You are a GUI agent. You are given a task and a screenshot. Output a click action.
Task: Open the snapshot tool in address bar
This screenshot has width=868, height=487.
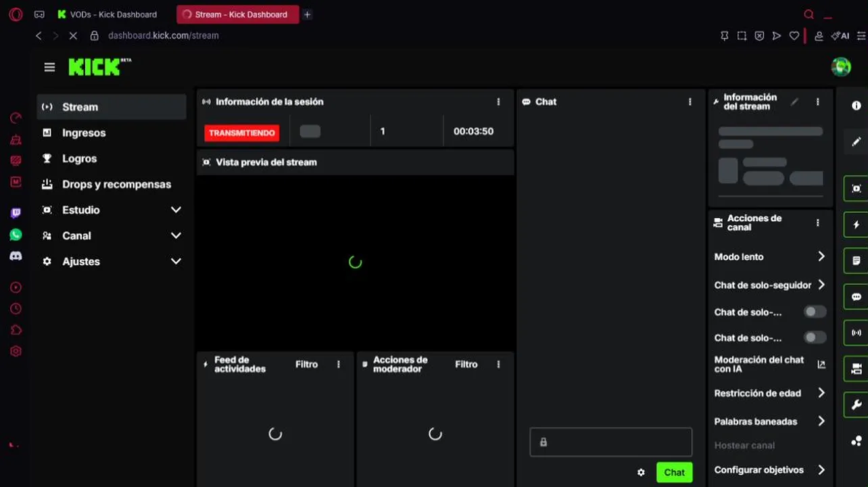tap(742, 36)
